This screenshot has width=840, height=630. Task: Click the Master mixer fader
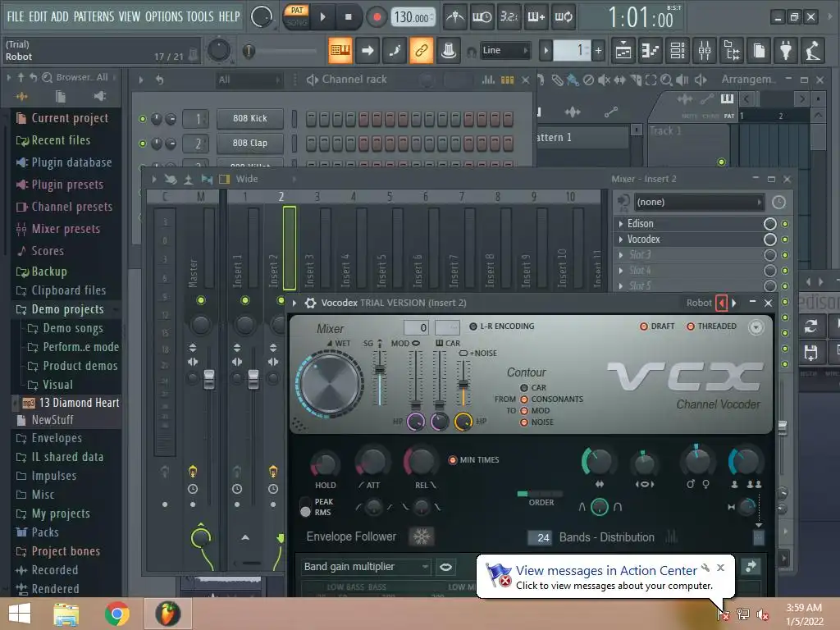pos(209,379)
